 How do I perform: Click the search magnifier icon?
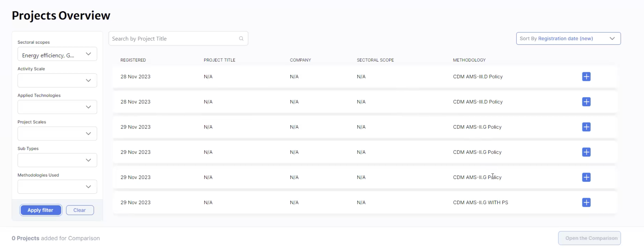(241, 39)
